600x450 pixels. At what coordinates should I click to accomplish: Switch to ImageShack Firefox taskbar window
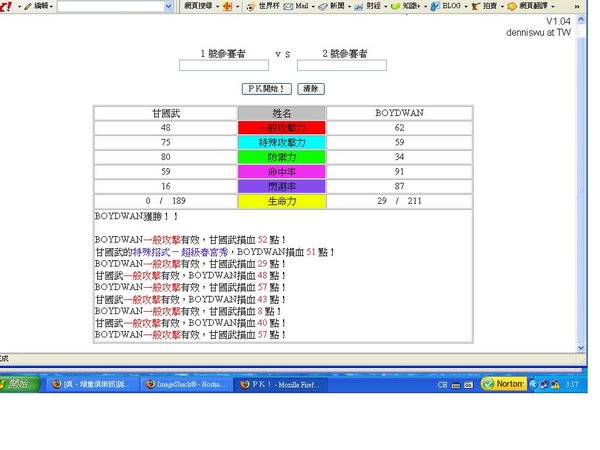pos(184,383)
